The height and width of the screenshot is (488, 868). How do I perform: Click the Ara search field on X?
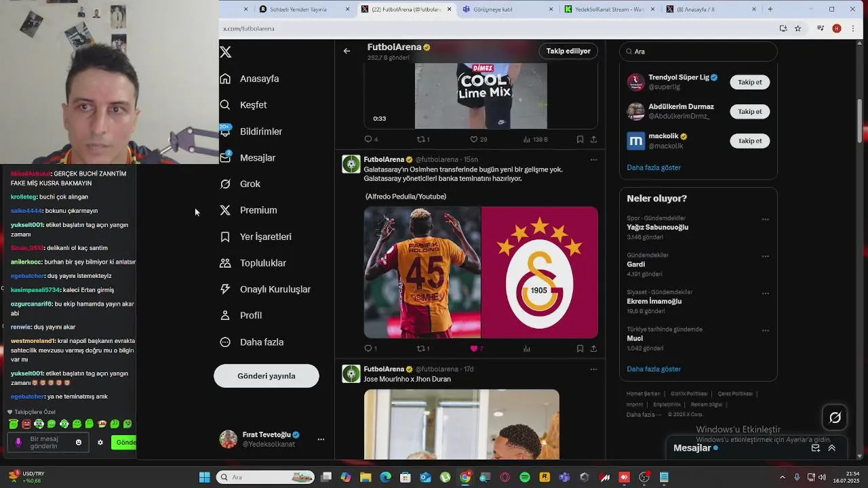click(x=698, y=52)
